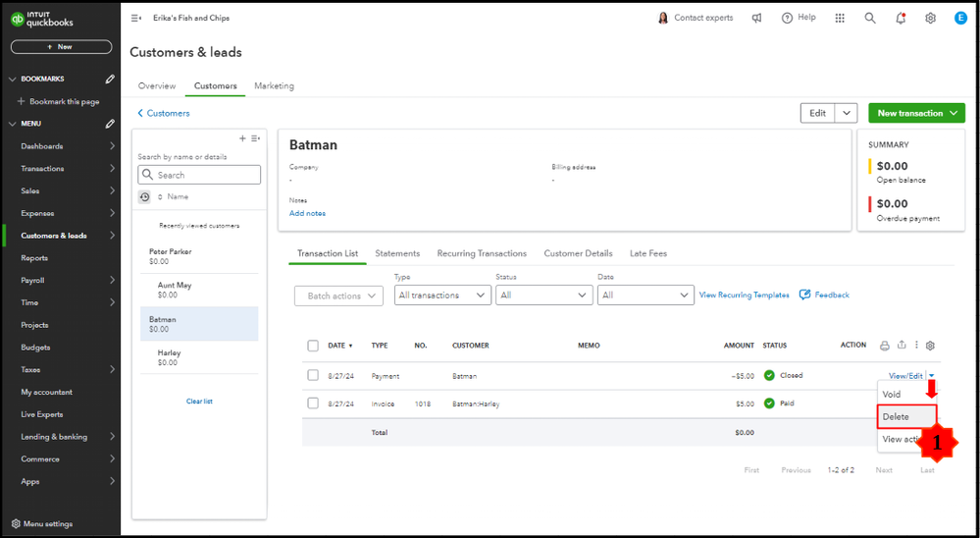Click the recently viewed history icon
The width and height of the screenshot is (980, 538).
[144, 197]
